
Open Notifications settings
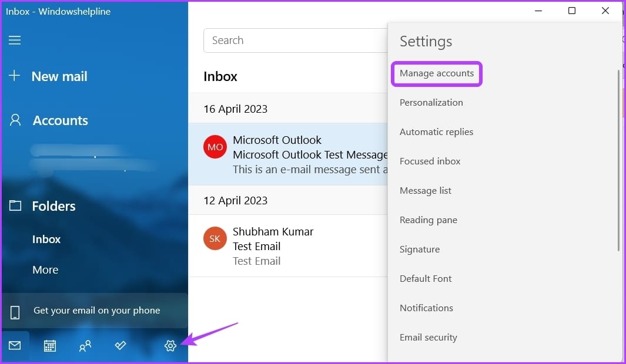(426, 308)
